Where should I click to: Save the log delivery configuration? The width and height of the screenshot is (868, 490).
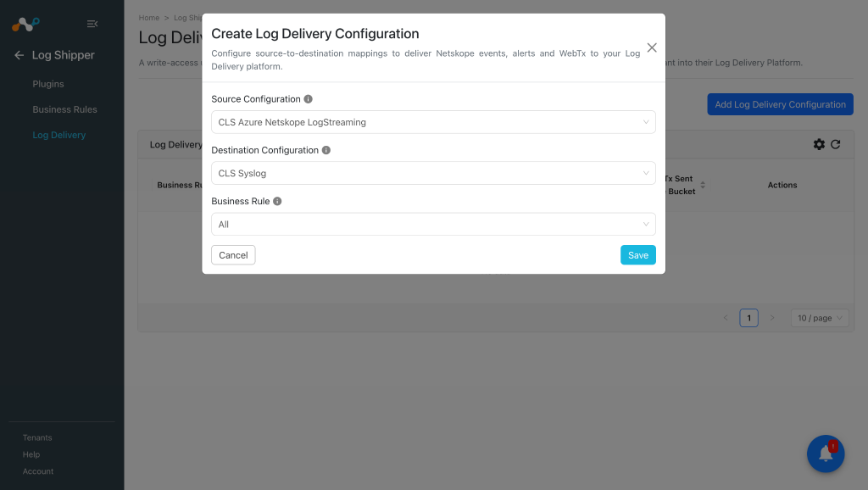pyautogui.click(x=637, y=254)
